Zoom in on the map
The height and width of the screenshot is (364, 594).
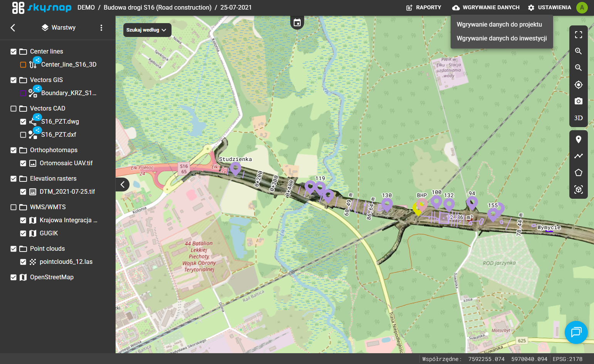pyautogui.click(x=578, y=51)
